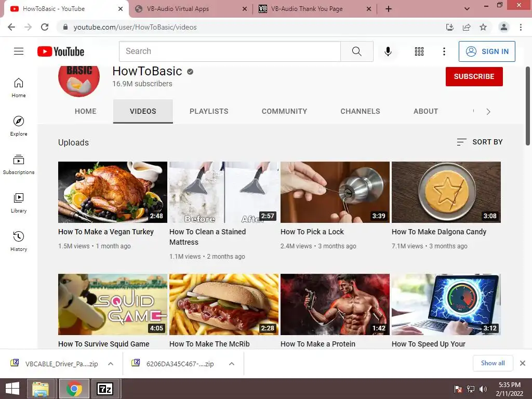This screenshot has height=399, width=532.
Task: Open the tab search chevron in title bar
Action: click(467, 9)
